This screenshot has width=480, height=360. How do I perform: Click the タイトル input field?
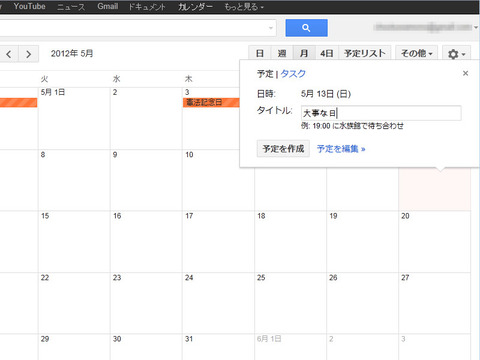click(381, 113)
